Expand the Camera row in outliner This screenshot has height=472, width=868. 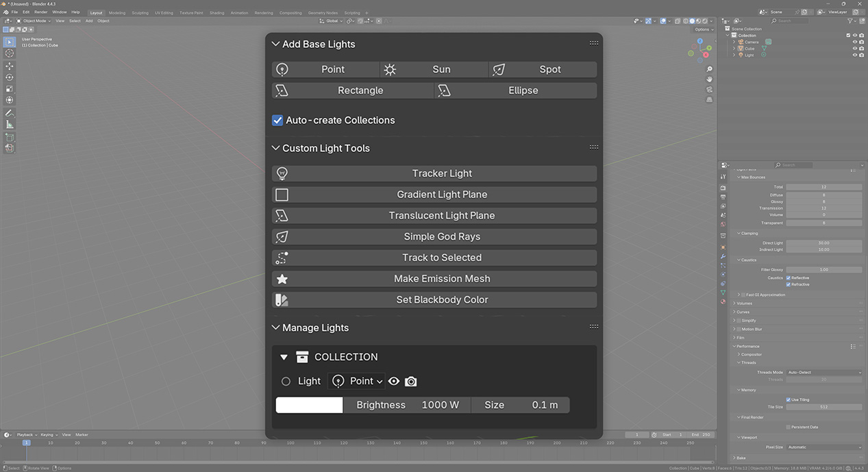coord(734,42)
